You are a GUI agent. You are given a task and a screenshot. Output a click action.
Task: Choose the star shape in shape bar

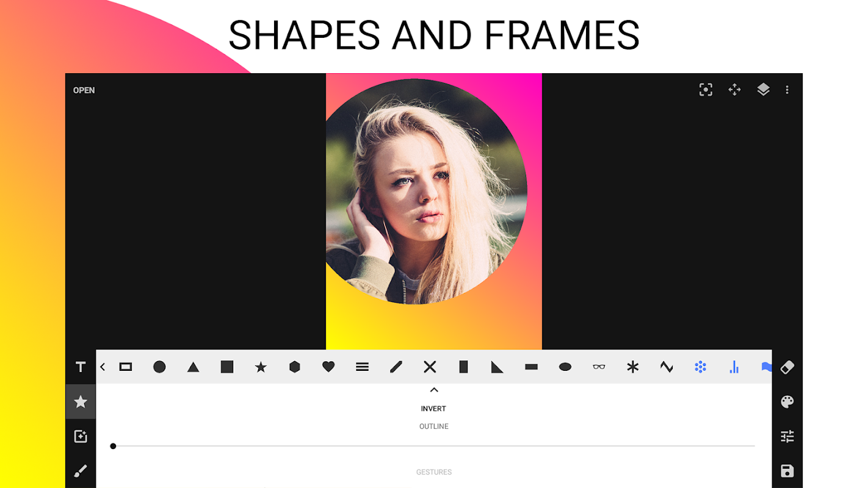click(x=261, y=367)
